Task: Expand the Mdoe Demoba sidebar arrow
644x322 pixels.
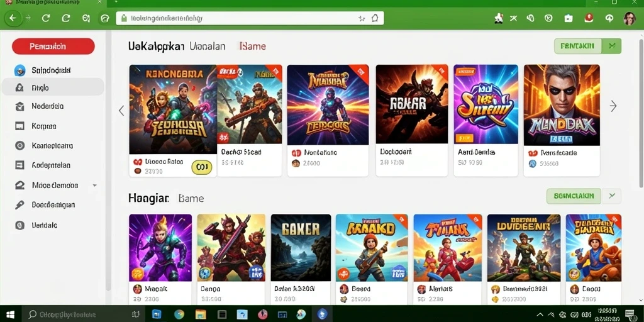Action: [x=95, y=186]
